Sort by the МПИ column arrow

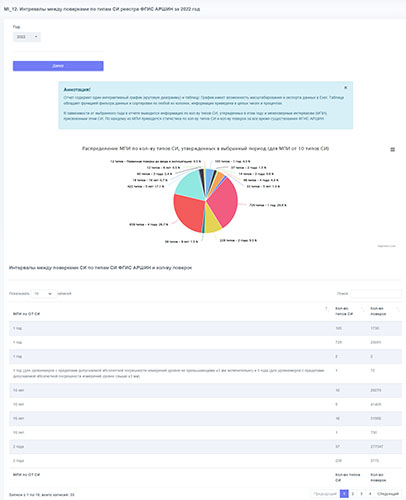(326, 309)
